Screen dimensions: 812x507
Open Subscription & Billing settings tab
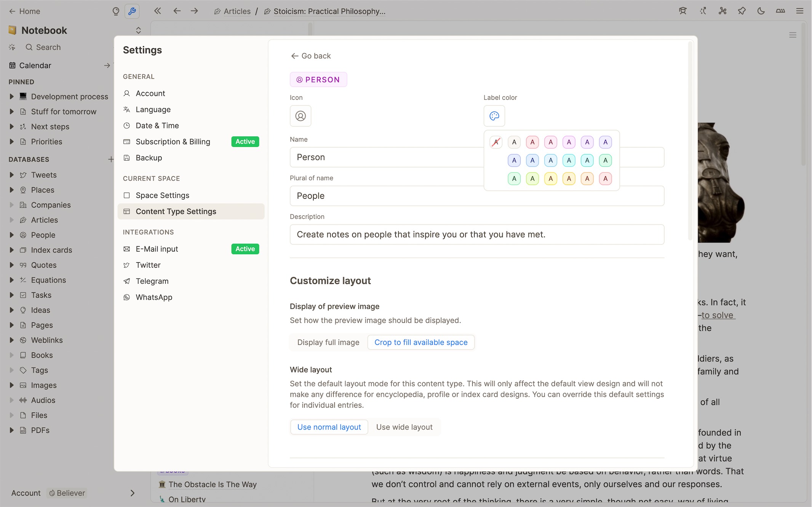[173, 141]
